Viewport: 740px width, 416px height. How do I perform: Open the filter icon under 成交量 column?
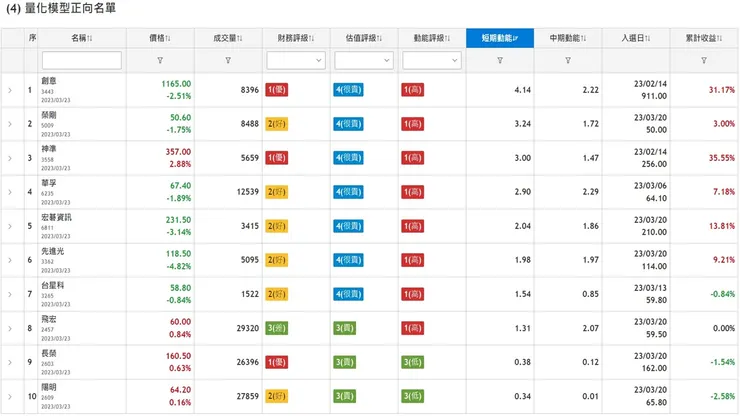[x=228, y=60]
